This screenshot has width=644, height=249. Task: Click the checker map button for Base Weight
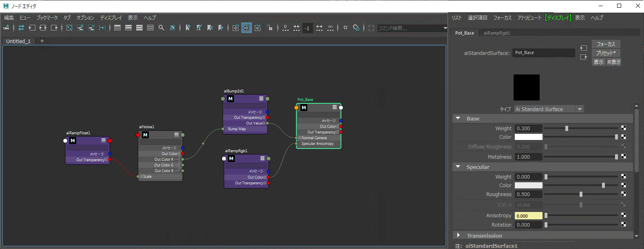click(624, 128)
